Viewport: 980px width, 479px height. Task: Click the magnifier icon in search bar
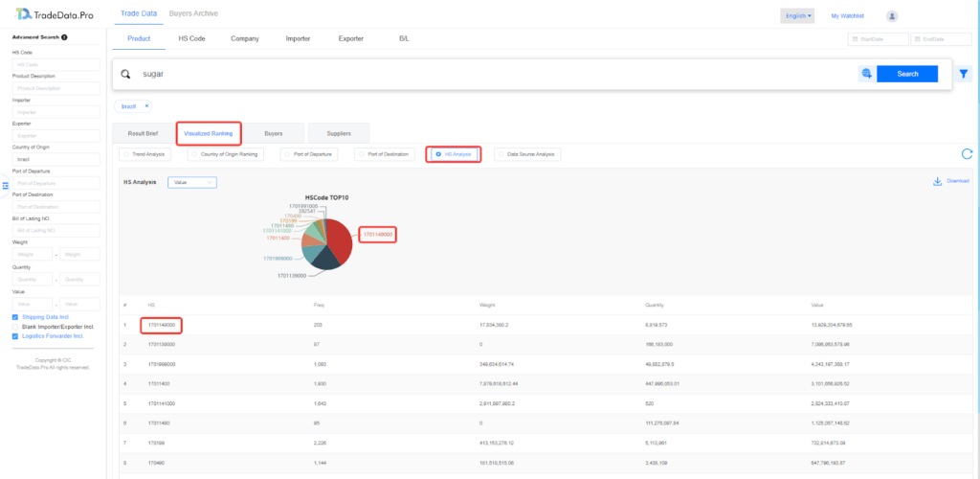(x=125, y=74)
